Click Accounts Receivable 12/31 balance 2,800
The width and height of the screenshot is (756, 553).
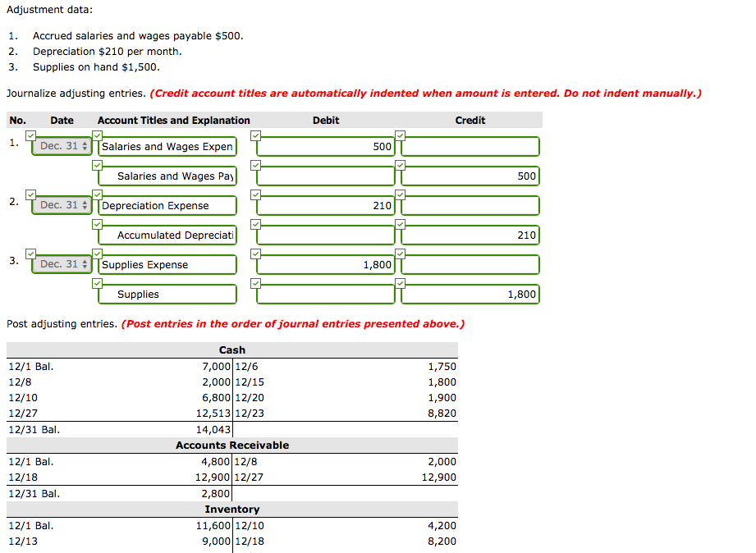[216, 494]
